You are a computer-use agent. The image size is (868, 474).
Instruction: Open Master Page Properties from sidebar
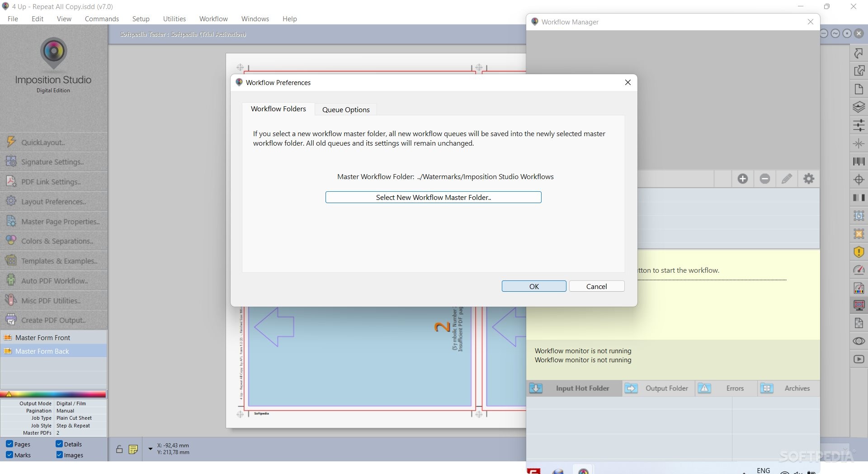(54, 222)
